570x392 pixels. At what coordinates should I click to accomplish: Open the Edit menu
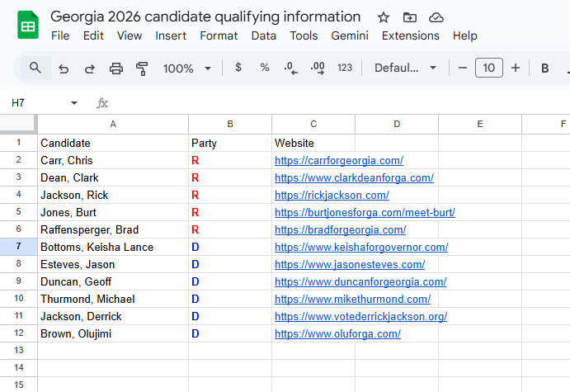[93, 35]
